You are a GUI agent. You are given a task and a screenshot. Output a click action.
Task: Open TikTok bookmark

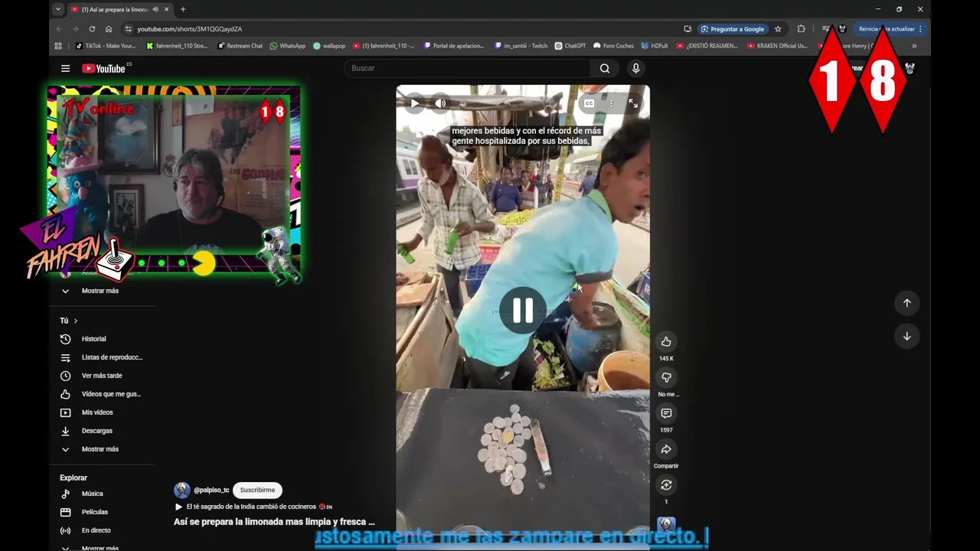(x=106, y=46)
